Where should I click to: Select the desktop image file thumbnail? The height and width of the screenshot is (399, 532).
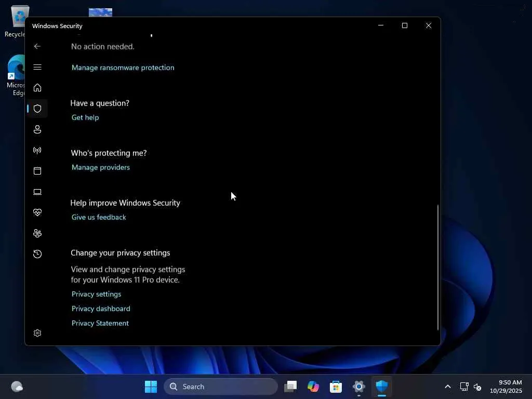tap(100, 12)
